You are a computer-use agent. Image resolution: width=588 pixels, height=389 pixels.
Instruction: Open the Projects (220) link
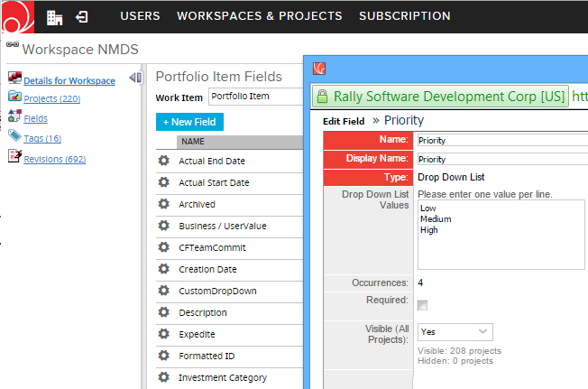tap(52, 98)
